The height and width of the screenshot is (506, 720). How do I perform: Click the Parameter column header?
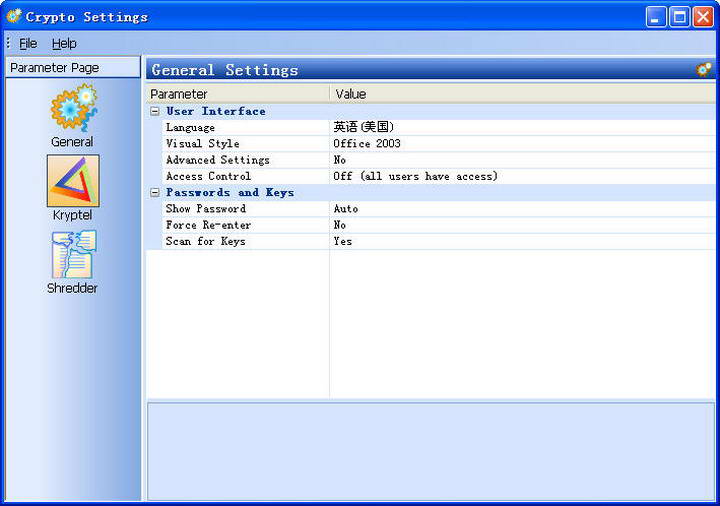(x=238, y=94)
